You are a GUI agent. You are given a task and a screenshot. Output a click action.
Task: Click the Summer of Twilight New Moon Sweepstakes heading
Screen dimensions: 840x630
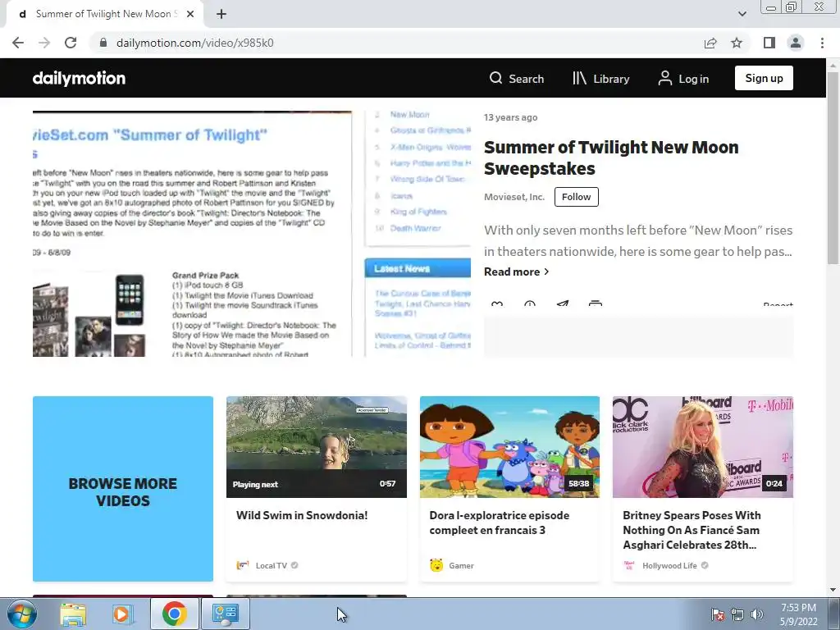[x=610, y=157]
